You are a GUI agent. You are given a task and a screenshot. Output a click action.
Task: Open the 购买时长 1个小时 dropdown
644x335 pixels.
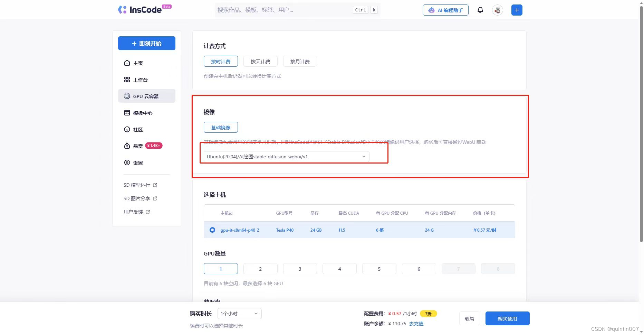click(239, 314)
